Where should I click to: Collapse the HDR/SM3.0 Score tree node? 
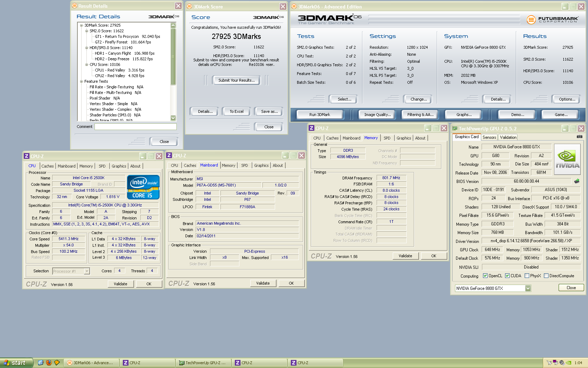pos(86,48)
